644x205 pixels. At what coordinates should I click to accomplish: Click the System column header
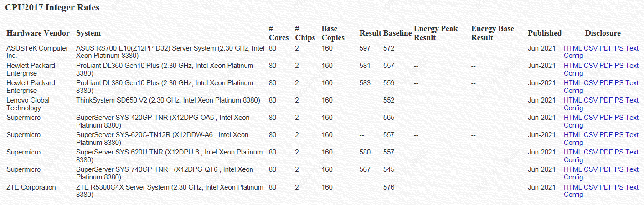(x=88, y=33)
